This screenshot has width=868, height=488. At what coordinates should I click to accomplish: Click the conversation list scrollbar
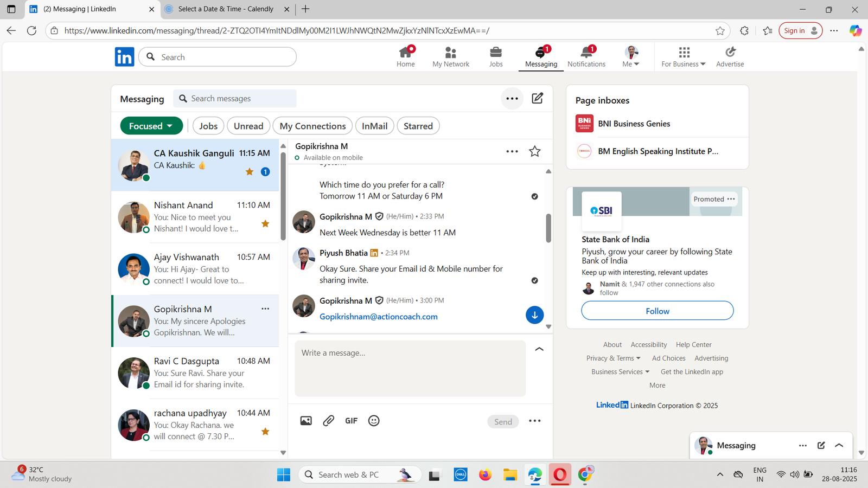click(283, 195)
